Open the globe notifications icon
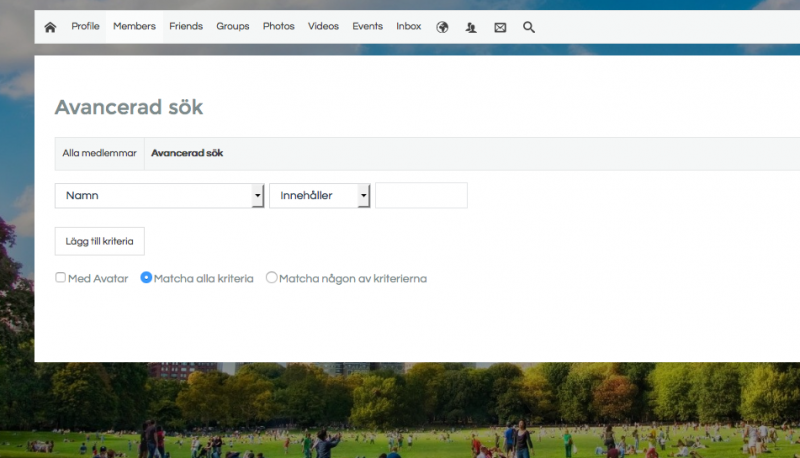Screen dimensions: 800x458 point(442,27)
